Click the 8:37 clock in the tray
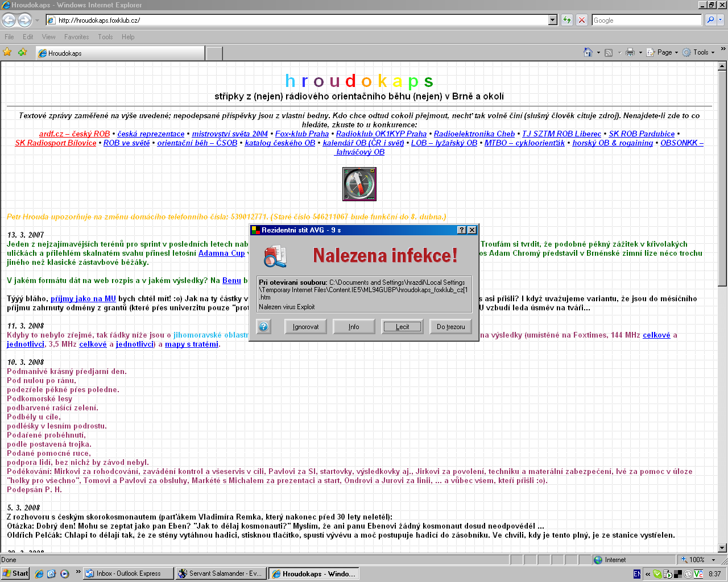Screen dimensions: 728x582 click(715, 573)
